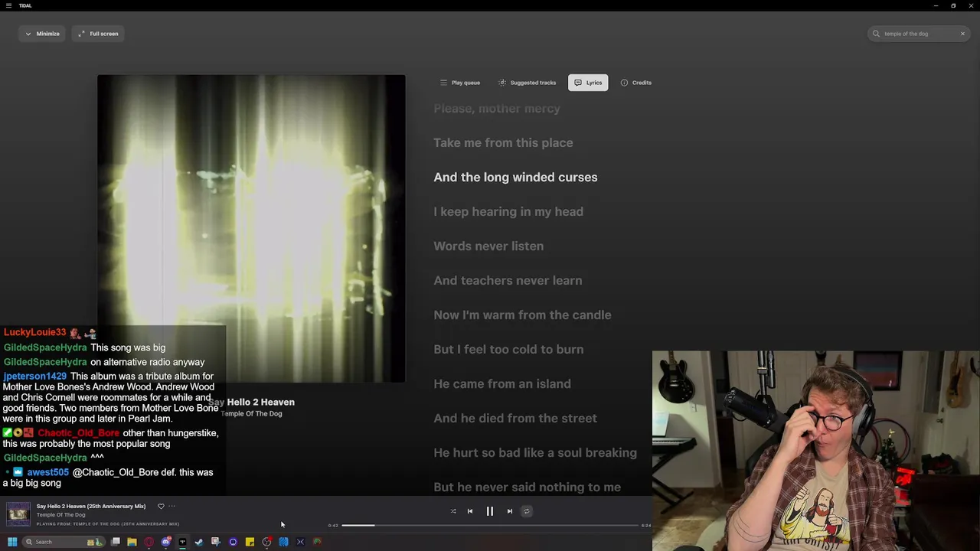Open Opera GX browser from the taskbar

(x=149, y=542)
